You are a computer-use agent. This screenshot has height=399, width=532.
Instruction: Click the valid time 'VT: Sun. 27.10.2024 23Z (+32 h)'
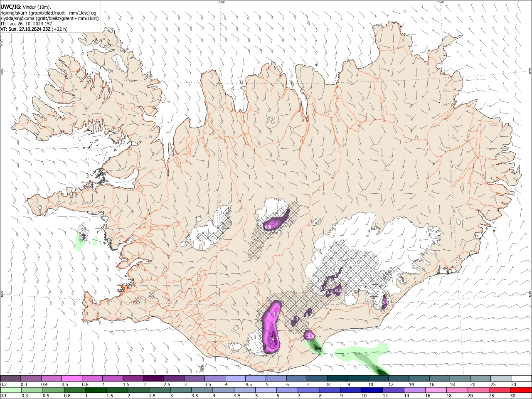pyautogui.click(x=34, y=29)
